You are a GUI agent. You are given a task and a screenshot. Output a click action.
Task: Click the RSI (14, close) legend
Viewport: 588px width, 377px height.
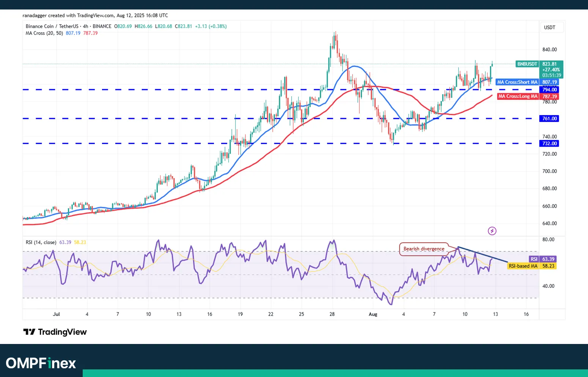click(41, 242)
